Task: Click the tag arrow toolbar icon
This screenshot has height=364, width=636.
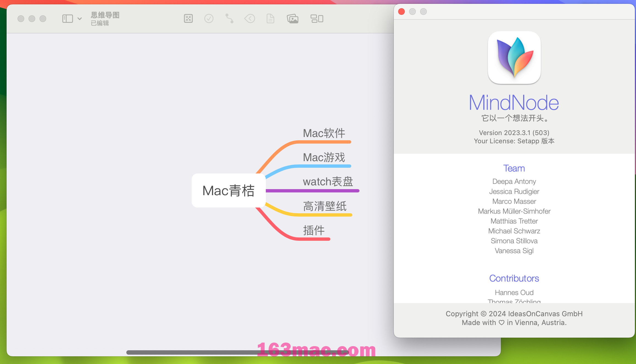Action: coord(250,19)
